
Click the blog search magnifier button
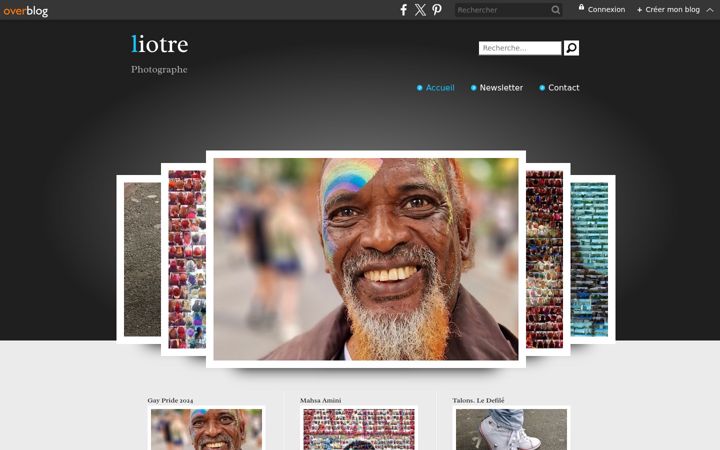(x=571, y=48)
